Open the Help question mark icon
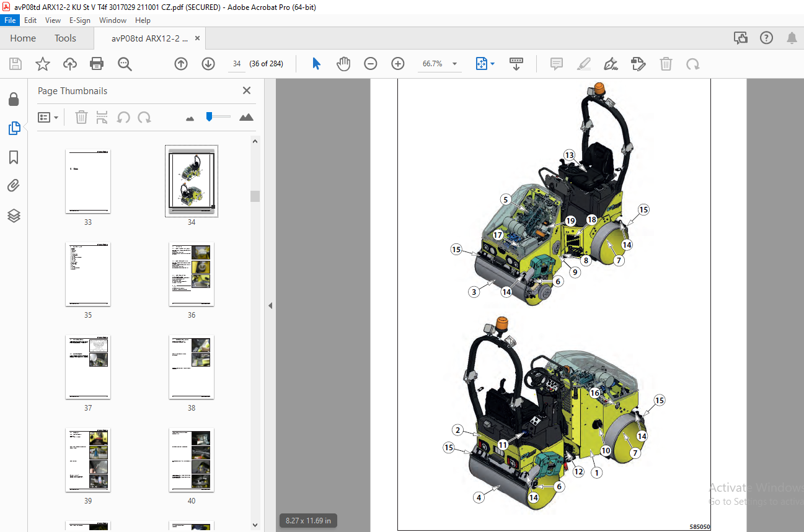Screen dimensions: 804x532 tap(767, 38)
